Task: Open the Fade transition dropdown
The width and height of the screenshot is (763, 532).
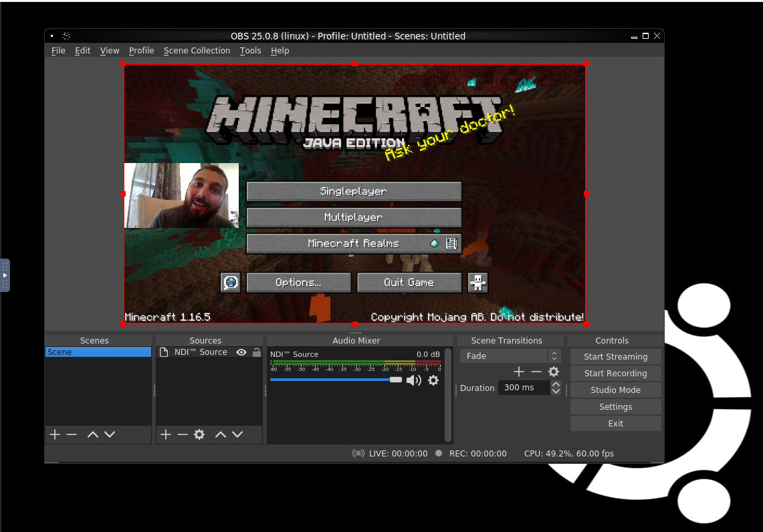Action: [510, 356]
